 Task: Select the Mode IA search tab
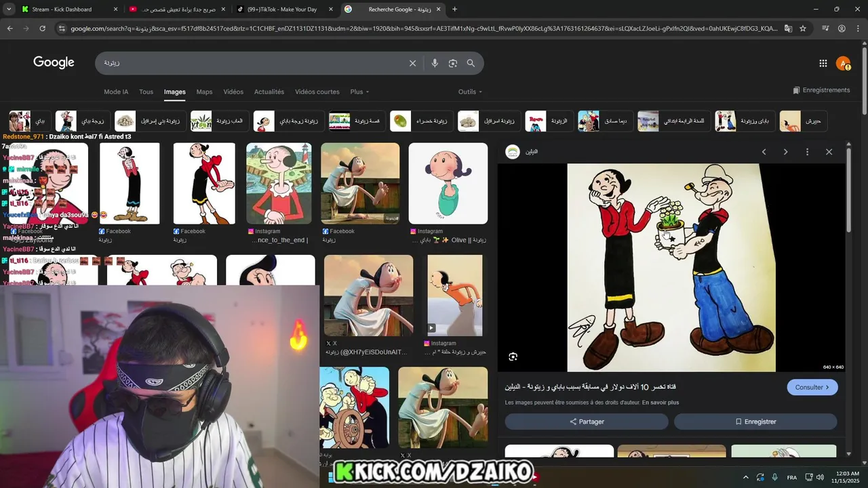116,91
